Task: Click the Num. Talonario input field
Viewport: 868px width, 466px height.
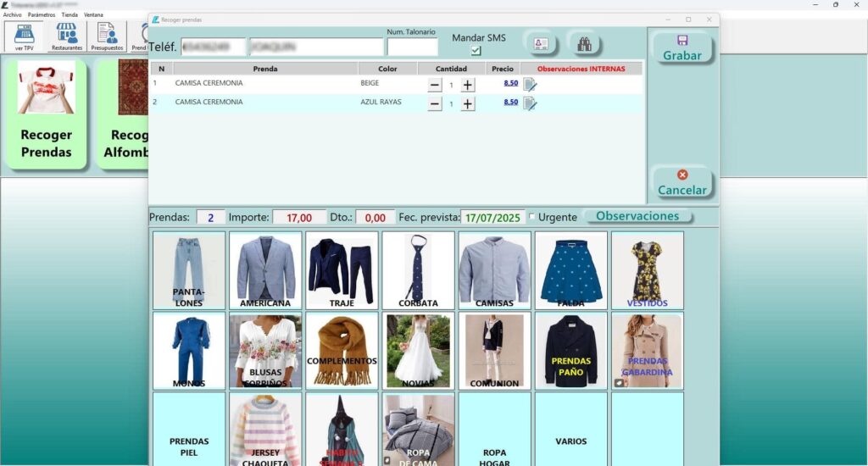Action: point(412,47)
